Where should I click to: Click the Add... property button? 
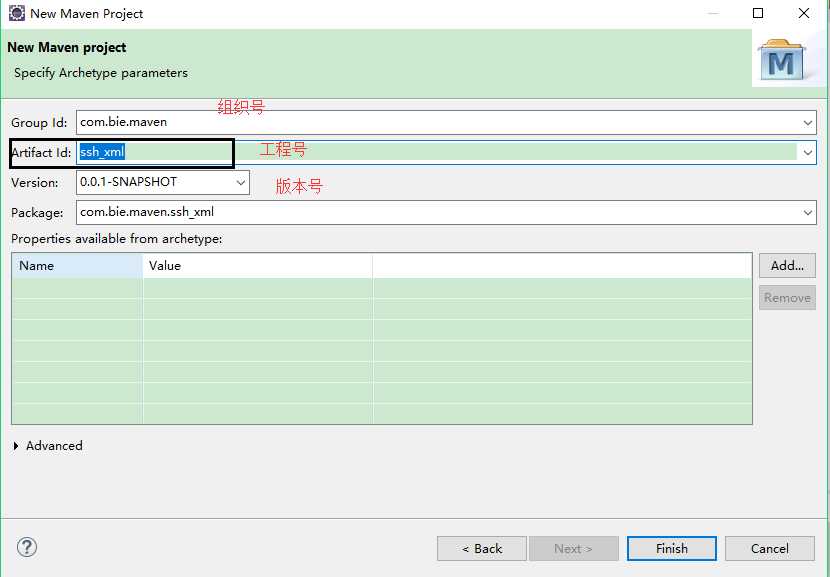point(787,265)
